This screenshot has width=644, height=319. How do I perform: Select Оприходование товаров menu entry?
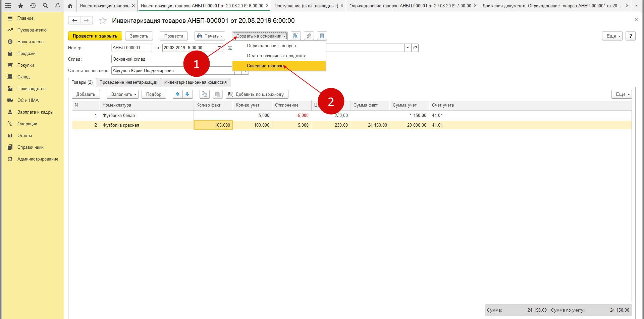pyautogui.click(x=279, y=46)
